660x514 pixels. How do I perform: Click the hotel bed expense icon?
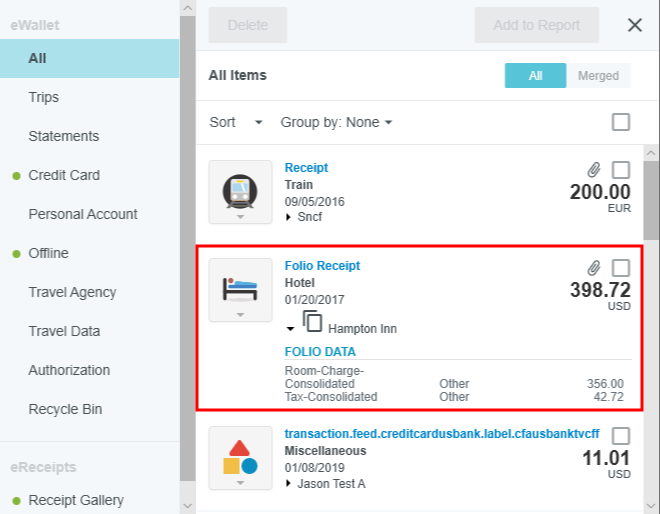click(x=240, y=286)
